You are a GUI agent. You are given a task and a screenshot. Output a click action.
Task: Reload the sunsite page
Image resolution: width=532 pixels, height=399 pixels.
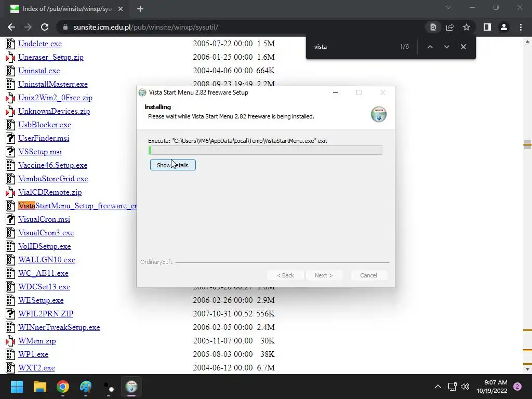point(45,27)
